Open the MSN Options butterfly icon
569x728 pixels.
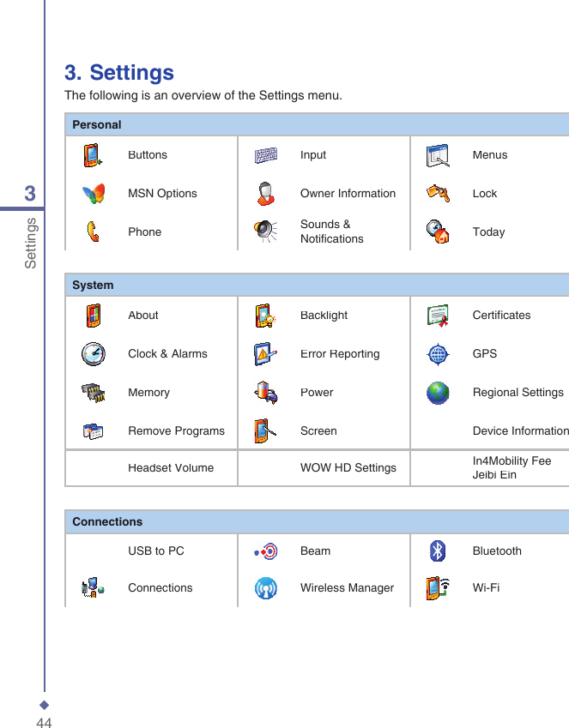pos(94,194)
